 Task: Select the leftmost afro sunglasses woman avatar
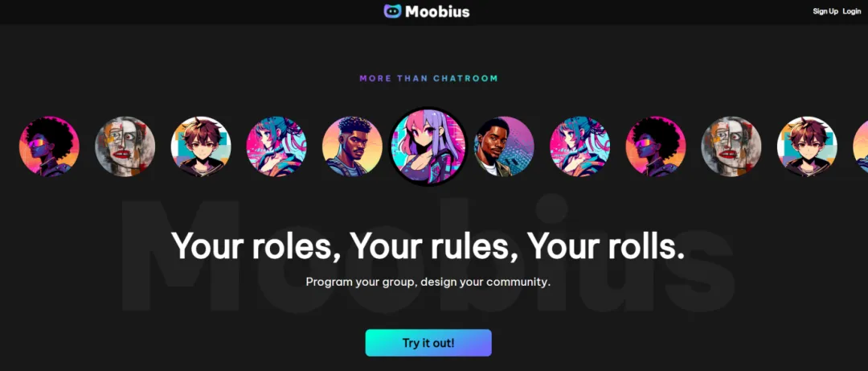point(49,146)
